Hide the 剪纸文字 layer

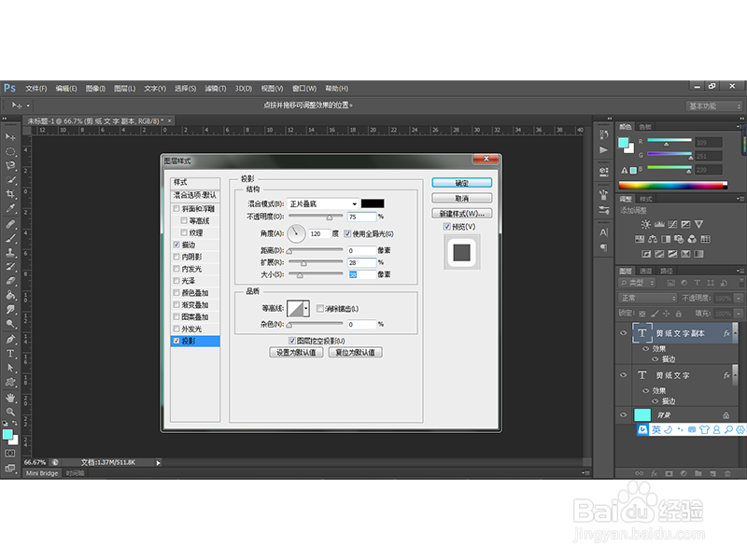coord(623,375)
